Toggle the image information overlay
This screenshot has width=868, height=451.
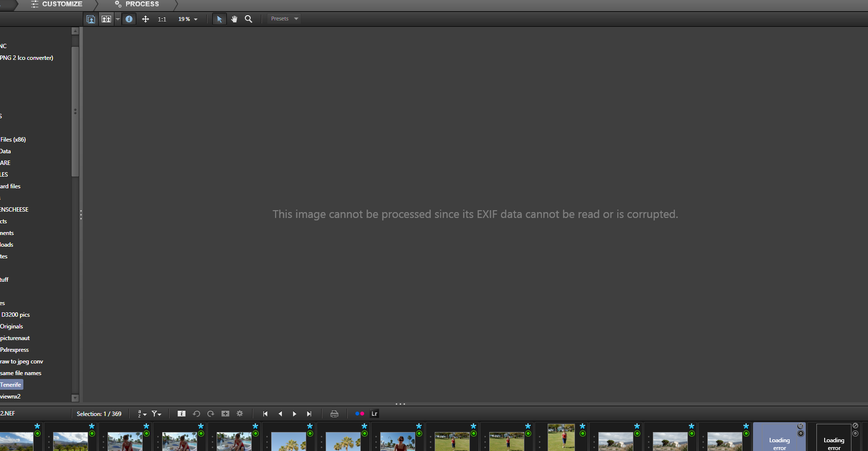click(x=129, y=19)
